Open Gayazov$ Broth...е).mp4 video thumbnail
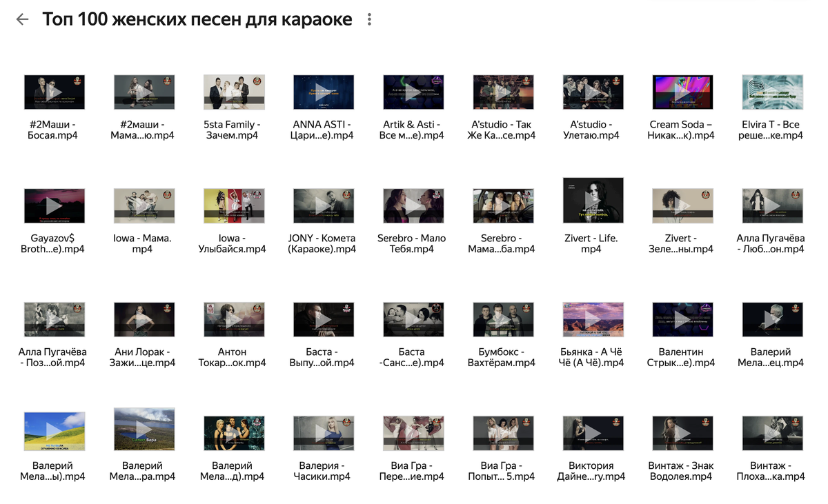This screenshot has width=828, height=504. 55,205
